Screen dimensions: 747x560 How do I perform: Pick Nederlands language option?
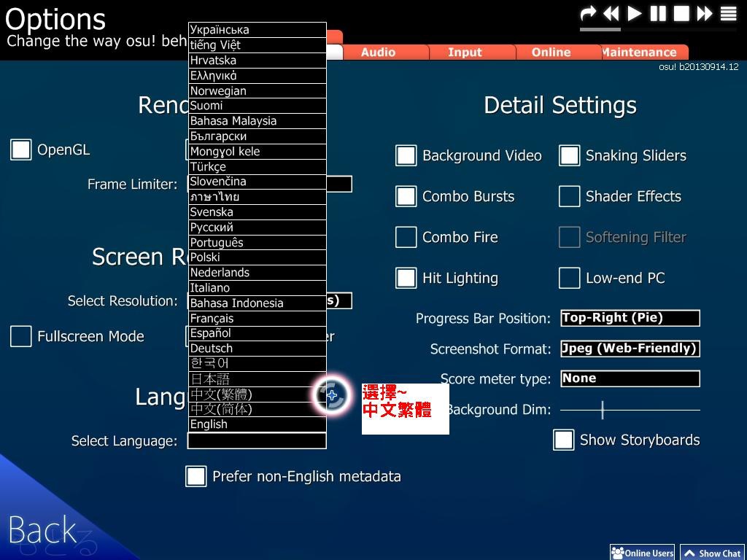pos(258,273)
